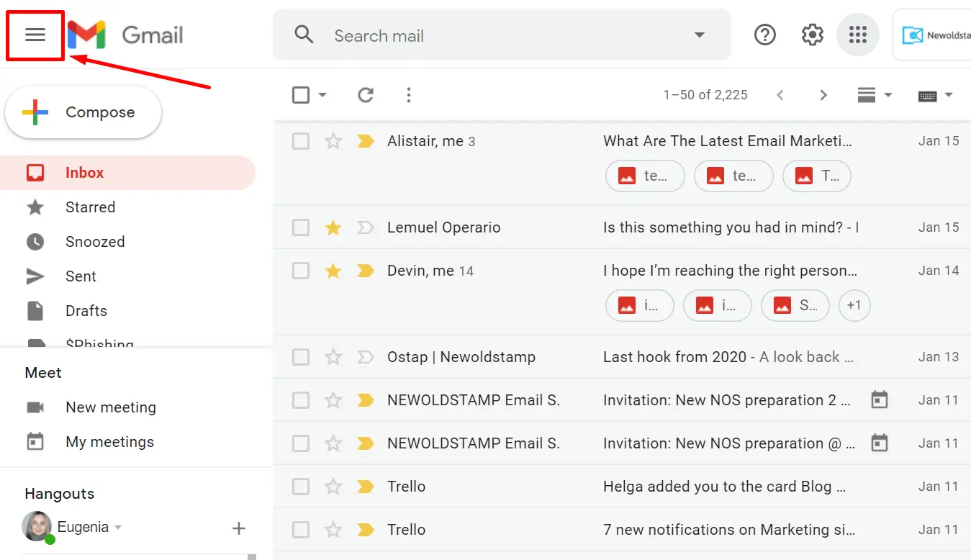Image resolution: width=971 pixels, height=560 pixels.
Task: Click Eugenia's profile avatar in Hangouts
Action: 37,527
